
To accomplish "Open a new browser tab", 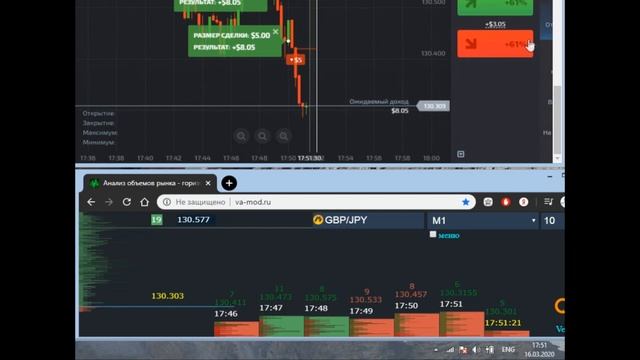I will pos(229,183).
